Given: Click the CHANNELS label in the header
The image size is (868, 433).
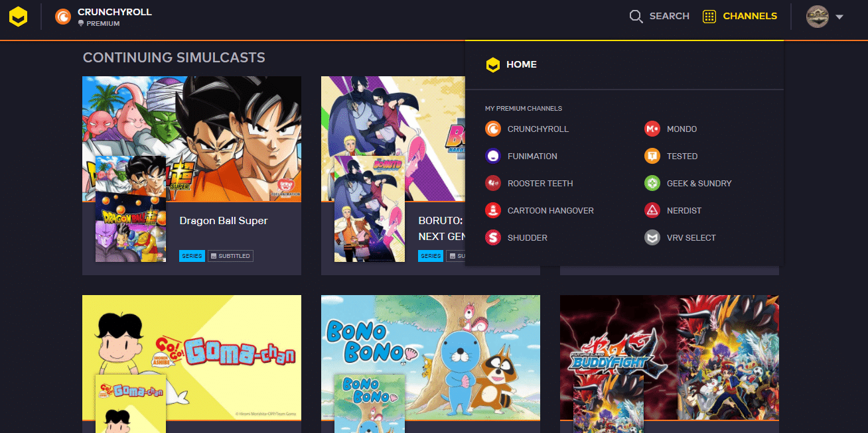Looking at the screenshot, I should pos(750,16).
